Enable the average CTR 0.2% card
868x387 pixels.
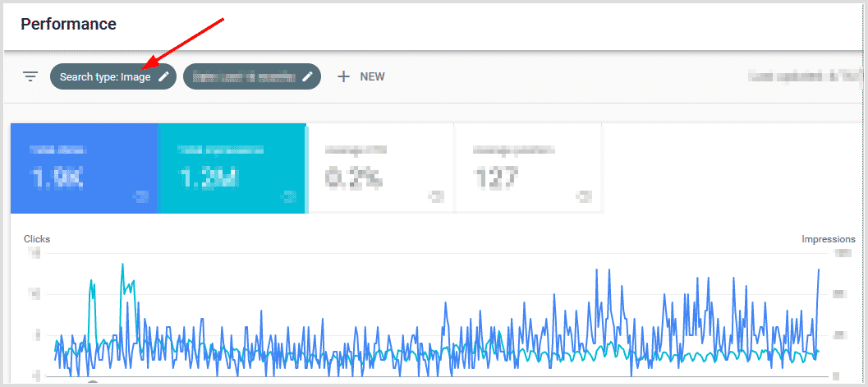click(379, 168)
